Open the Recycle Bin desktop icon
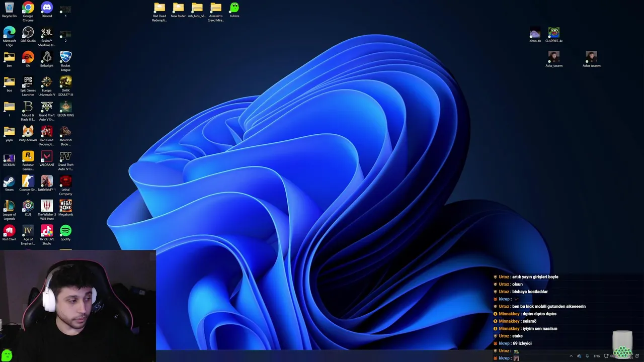This screenshot has width=644, height=362. [x=9, y=10]
